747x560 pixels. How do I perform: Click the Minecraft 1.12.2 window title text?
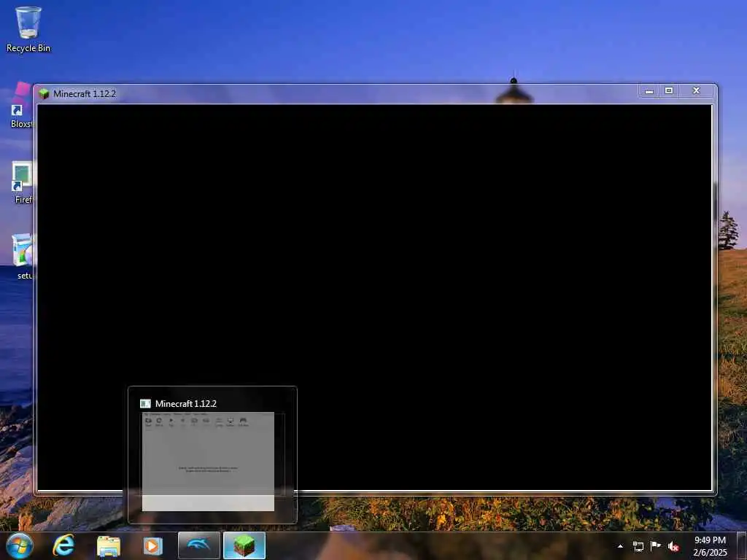(85, 94)
